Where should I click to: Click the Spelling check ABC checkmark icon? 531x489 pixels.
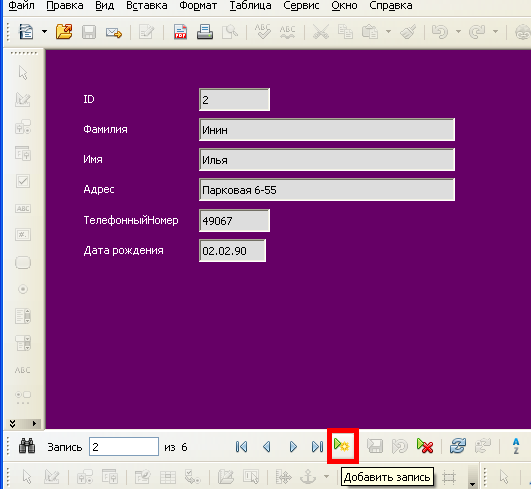point(262,32)
